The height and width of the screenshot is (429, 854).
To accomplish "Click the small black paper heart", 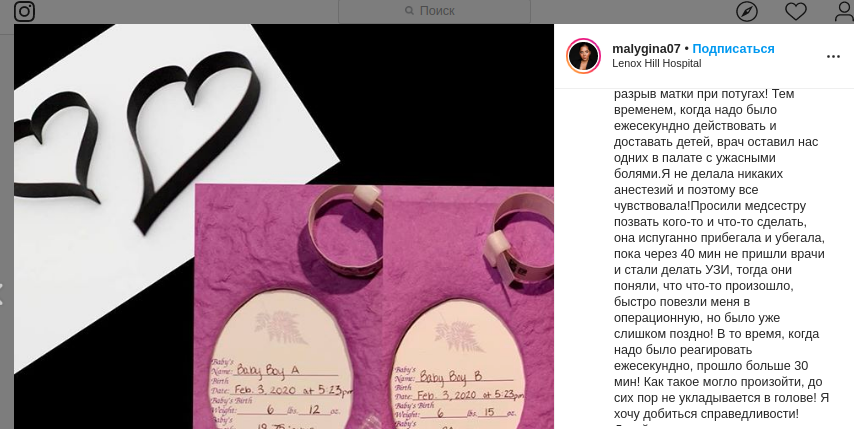I will pyautogui.click(x=56, y=147).
